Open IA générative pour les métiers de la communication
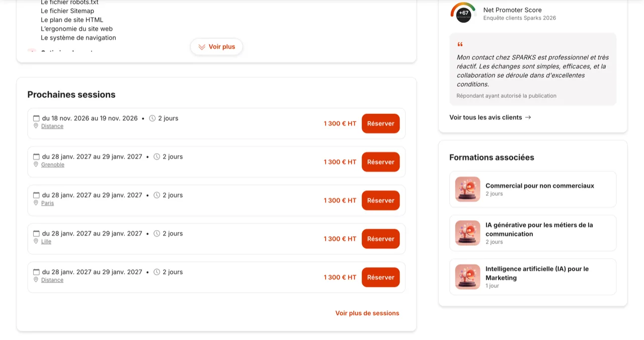Viewport: 644px width, 340px height. point(533,233)
